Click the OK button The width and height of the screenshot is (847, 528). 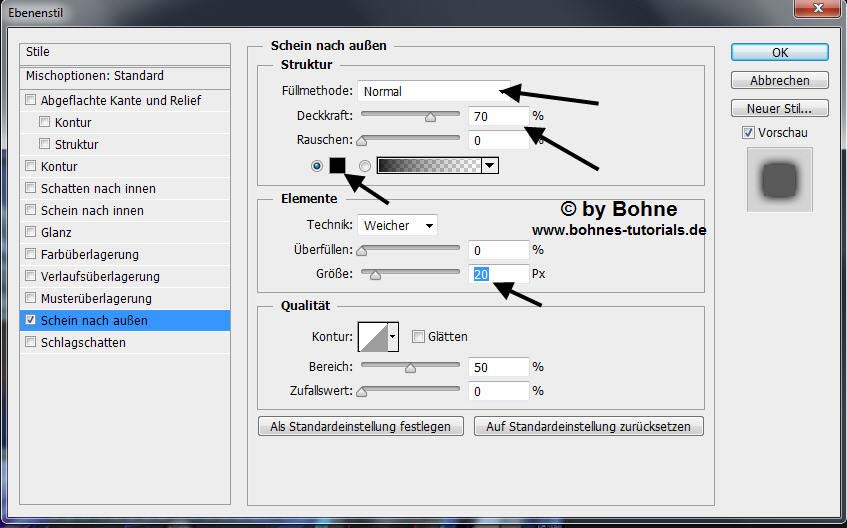coord(779,52)
